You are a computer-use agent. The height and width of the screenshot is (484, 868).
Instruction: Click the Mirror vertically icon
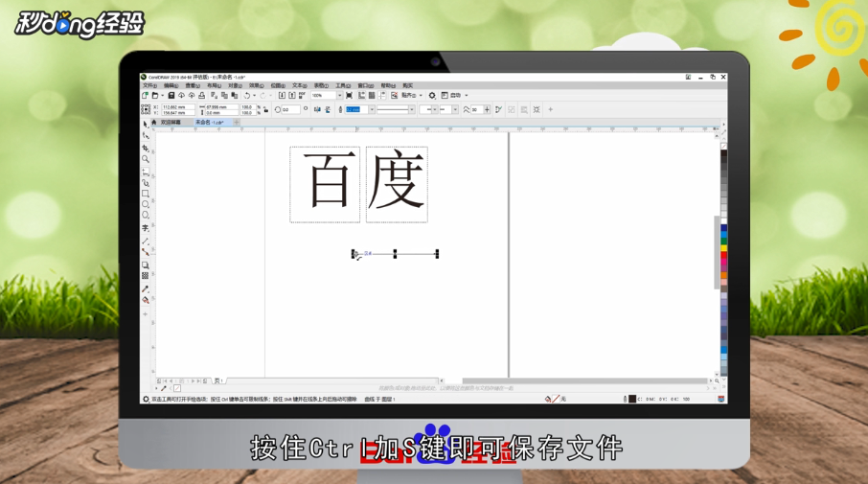click(328, 109)
